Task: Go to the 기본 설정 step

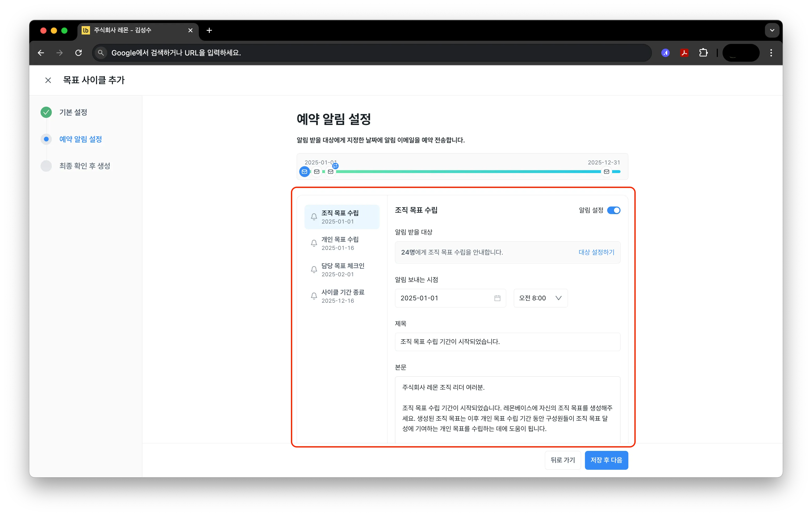Action: pyautogui.click(x=73, y=112)
